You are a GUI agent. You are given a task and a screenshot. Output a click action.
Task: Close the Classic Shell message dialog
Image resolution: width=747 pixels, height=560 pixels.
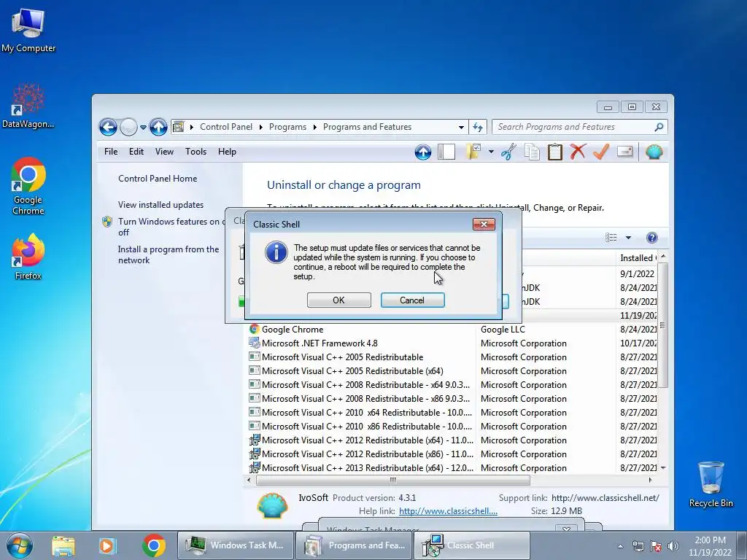click(484, 224)
